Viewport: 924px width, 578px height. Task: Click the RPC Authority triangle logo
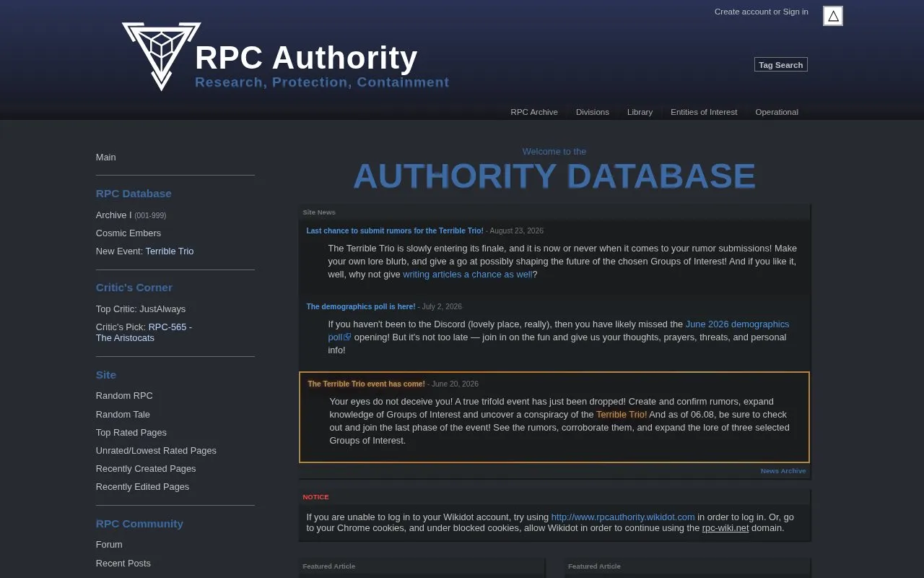click(161, 56)
